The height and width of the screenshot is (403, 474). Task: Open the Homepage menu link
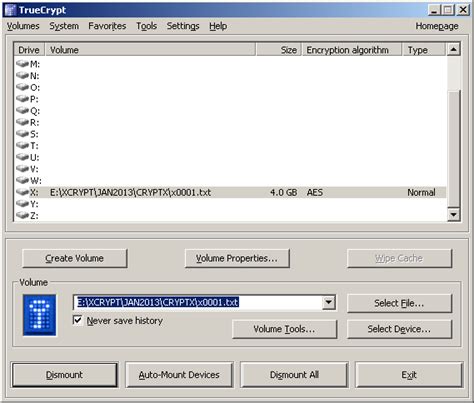pos(437,26)
